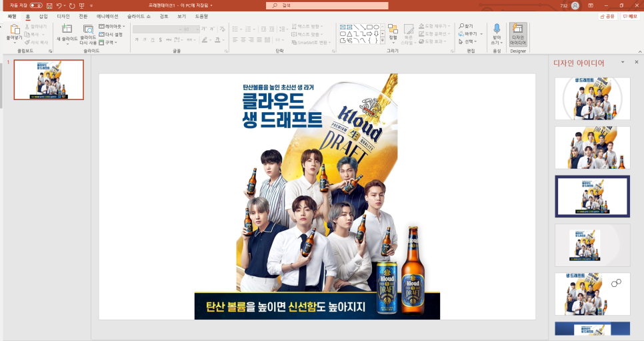Viewport: 644px width, 341px height.
Task: Open the 애니메이션 (Animations) tab
Action: (x=107, y=17)
